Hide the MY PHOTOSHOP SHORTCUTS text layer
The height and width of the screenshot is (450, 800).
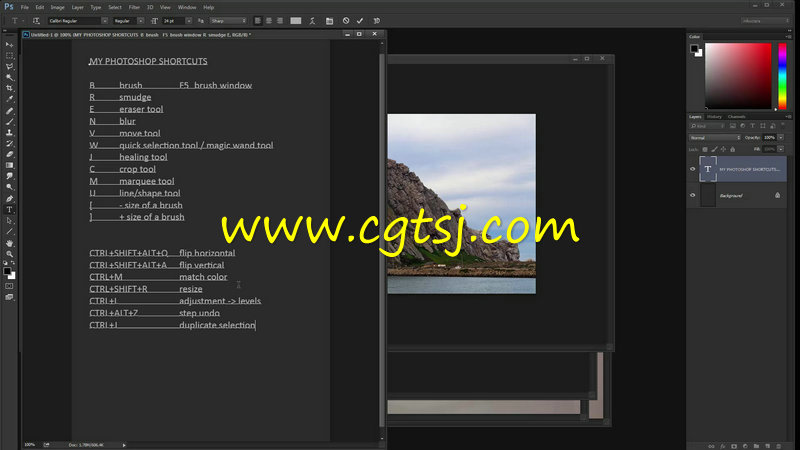click(x=692, y=169)
